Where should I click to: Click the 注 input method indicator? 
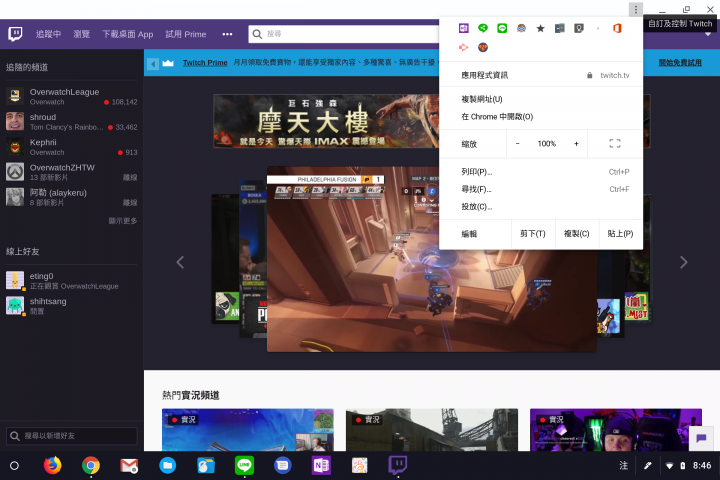point(624,465)
